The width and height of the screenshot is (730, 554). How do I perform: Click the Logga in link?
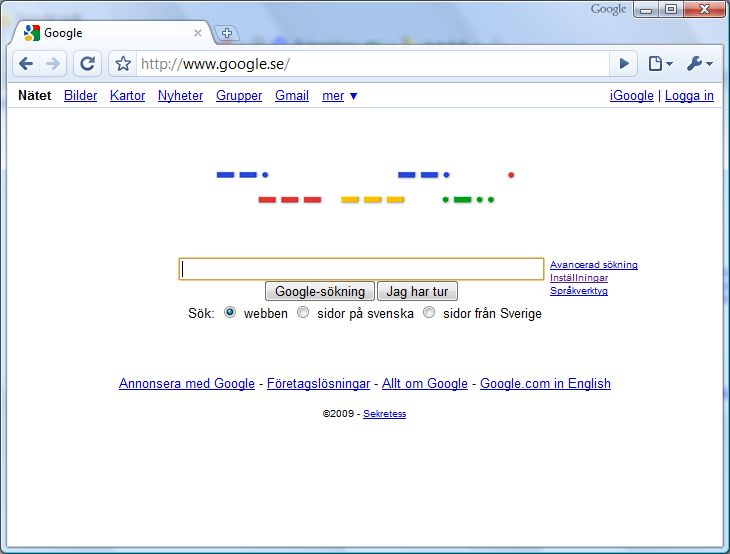pos(689,95)
